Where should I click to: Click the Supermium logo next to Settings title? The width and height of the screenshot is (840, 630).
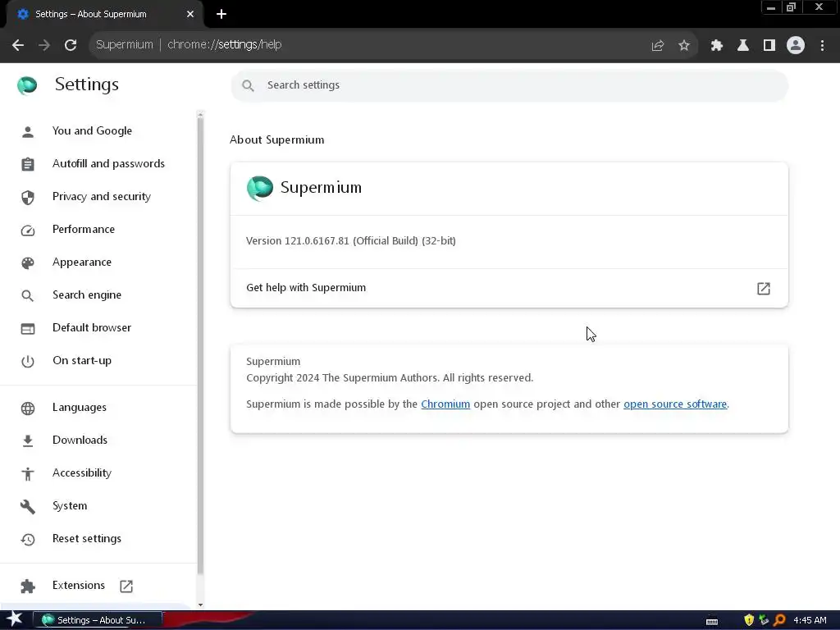[27, 84]
